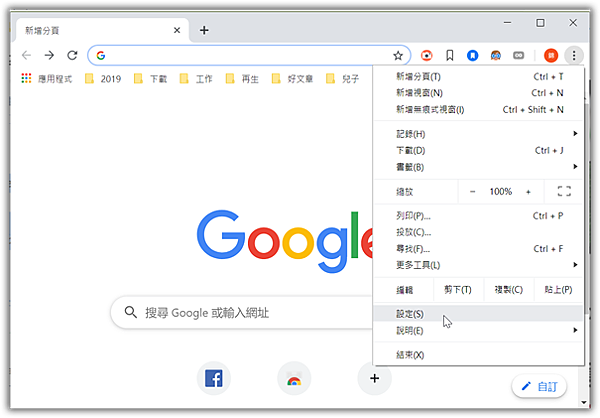The image size is (600, 418).
Task: Expand the 記錄(H) submenu
Action: pos(479,134)
